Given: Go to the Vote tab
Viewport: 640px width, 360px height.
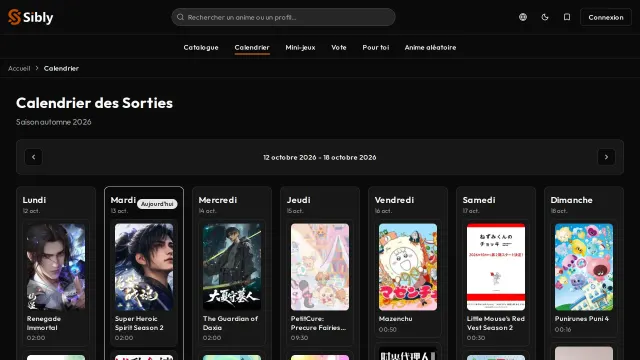Looking at the screenshot, I should (339, 47).
